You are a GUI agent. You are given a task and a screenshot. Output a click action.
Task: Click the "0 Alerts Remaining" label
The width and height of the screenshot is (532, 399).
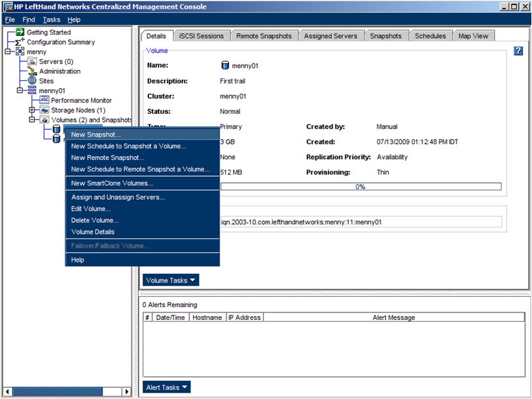click(169, 305)
